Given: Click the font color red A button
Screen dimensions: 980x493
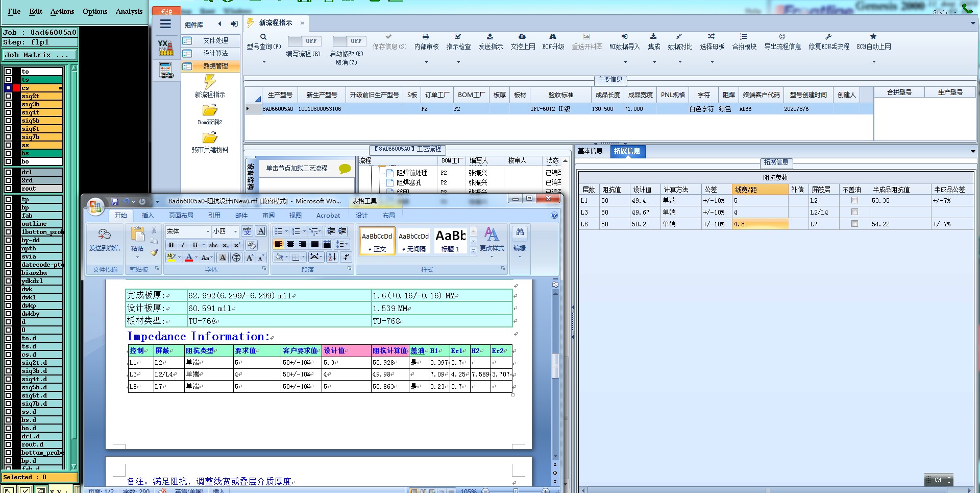Looking at the screenshot, I should point(189,257).
